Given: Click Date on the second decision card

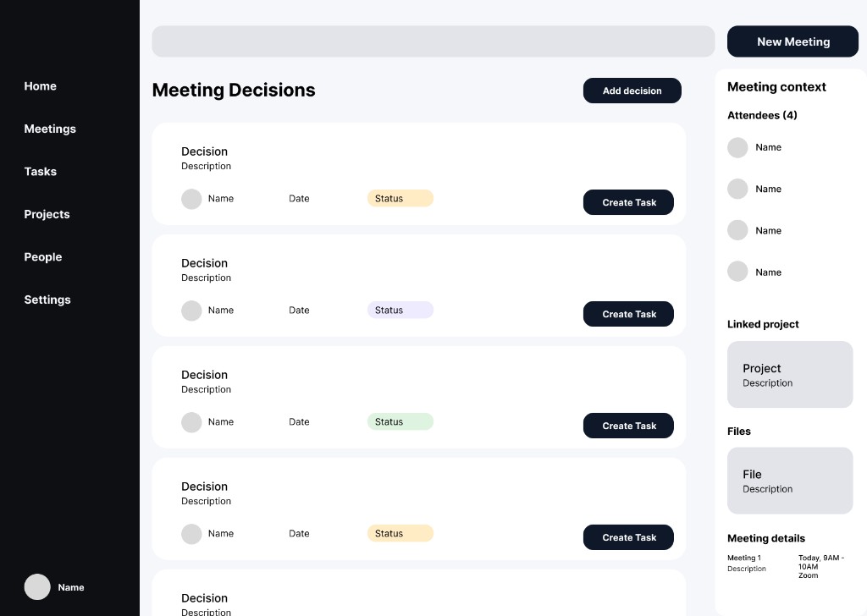Looking at the screenshot, I should point(299,310).
